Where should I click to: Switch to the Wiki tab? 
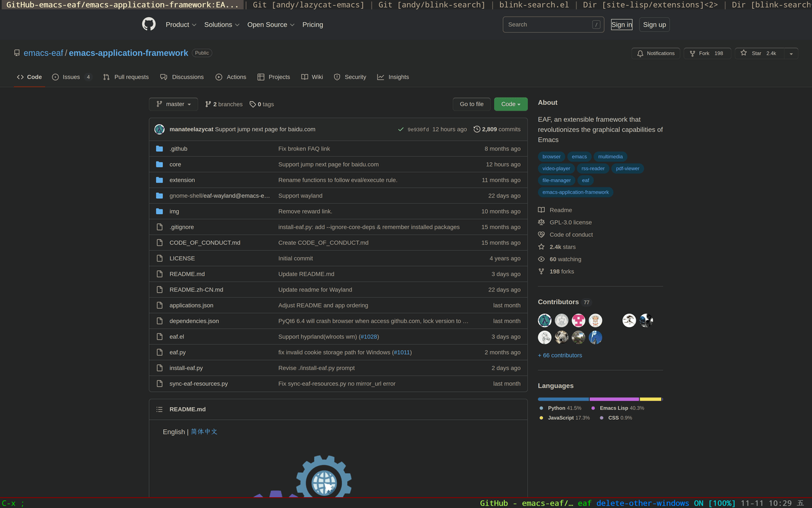312,77
